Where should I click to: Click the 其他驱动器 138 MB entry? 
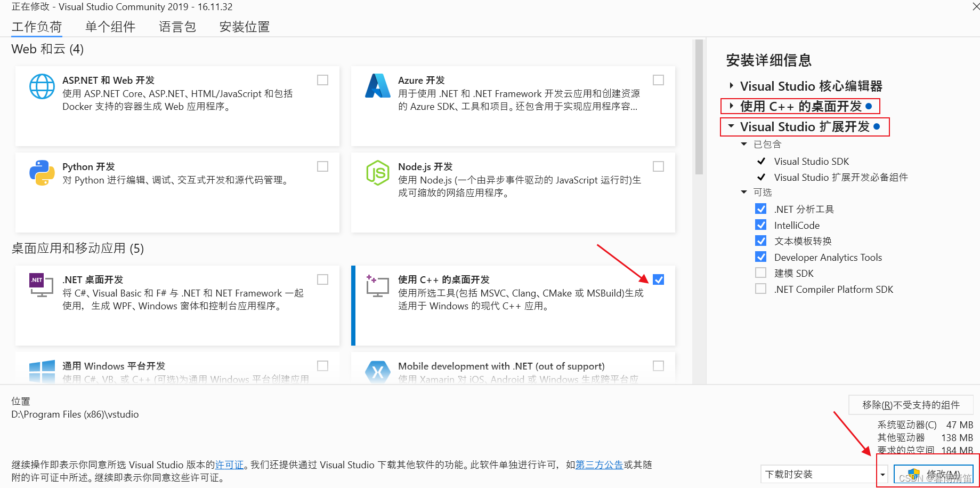(925, 438)
